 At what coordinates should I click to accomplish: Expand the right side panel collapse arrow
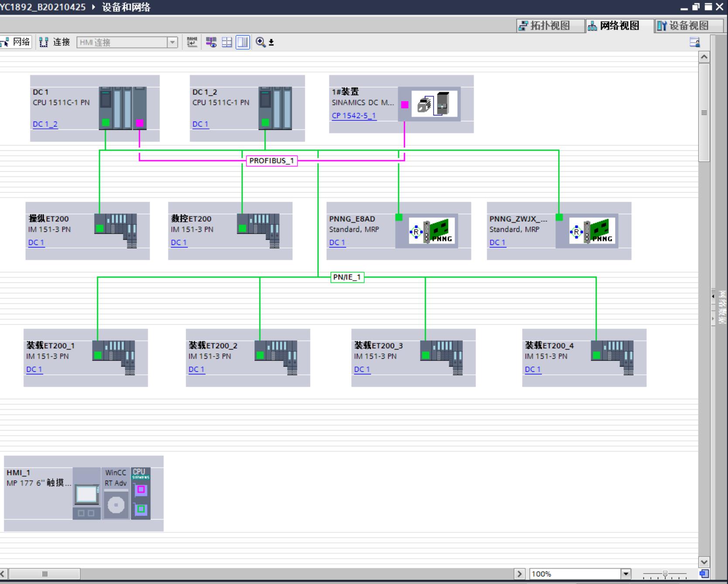coord(713,296)
